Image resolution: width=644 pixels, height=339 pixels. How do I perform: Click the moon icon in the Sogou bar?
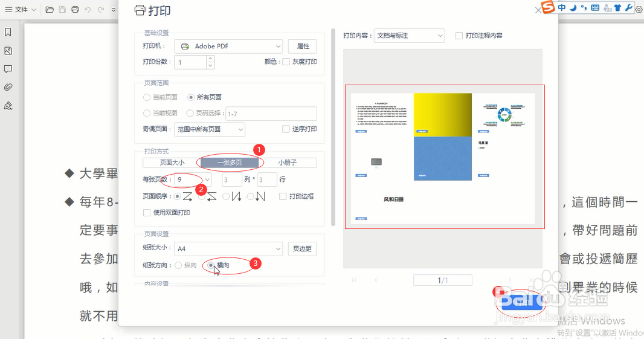[x=573, y=7]
